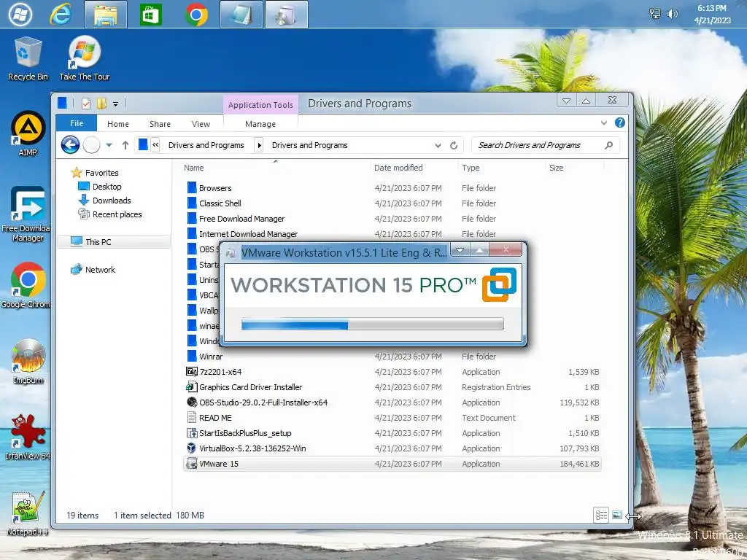This screenshot has height=560, width=747.
Task: Go up one folder level
Action: (x=125, y=145)
